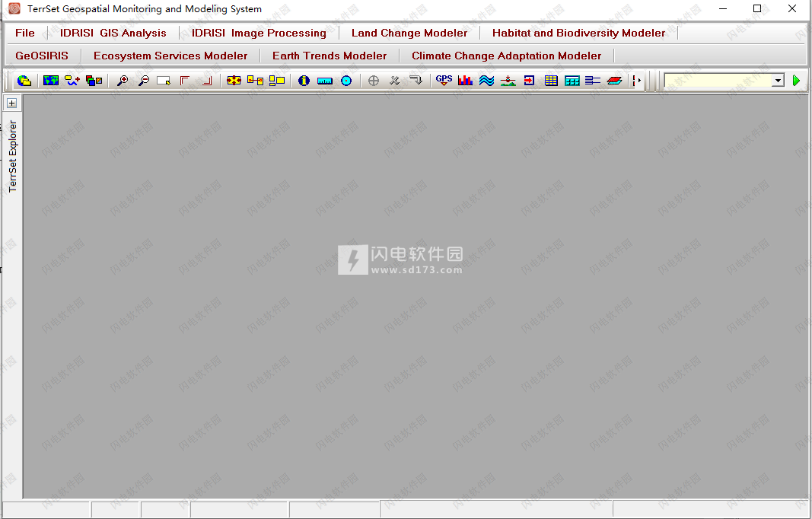The width and height of the screenshot is (812, 519).
Task: Click the red and cyan stacked layers icon
Action: pos(614,80)
